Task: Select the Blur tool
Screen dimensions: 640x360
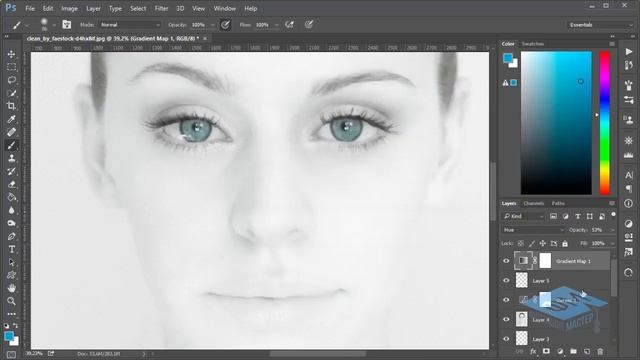Action: (x=11, y=210)
